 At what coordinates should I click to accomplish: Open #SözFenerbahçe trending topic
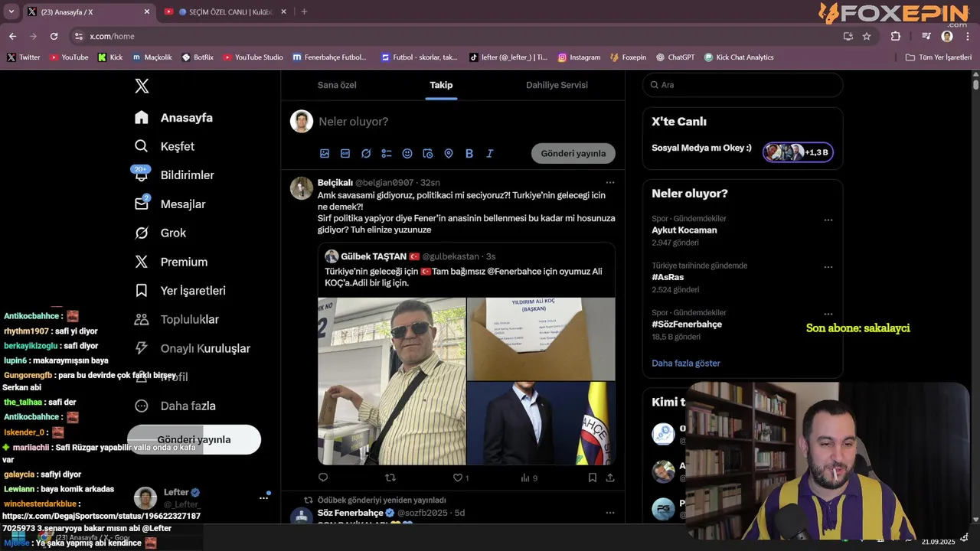(x=687, y=324)
